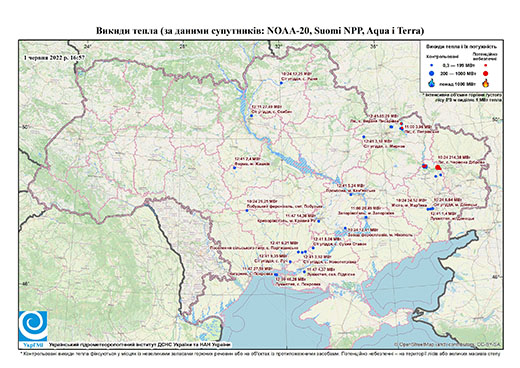Viewport: 520px width, 368px height.
Task: Click the blue marker under the 20,49 МВт label
Action: pyautogui.click(x=366, y=217)
